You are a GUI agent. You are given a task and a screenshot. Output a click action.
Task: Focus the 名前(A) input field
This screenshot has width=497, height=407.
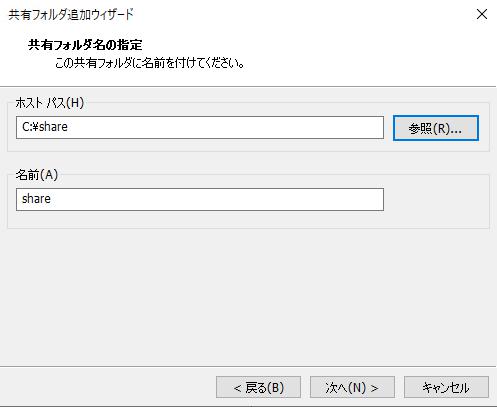(200, 199)
